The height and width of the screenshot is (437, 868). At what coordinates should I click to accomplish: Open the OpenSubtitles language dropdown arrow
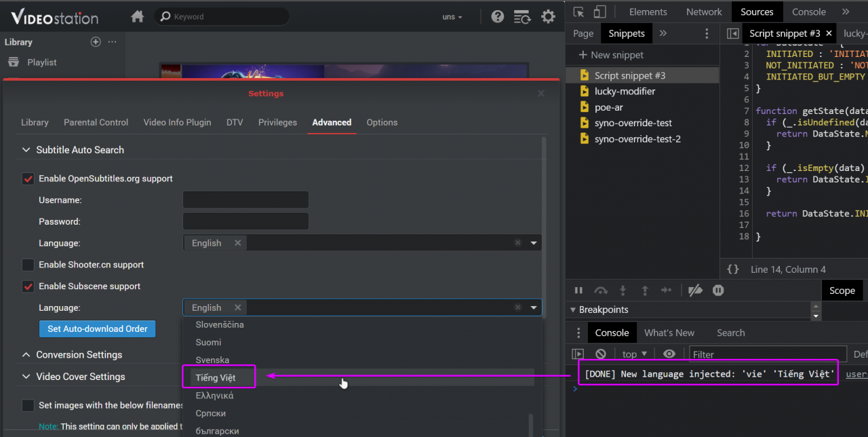tap(534, 243)
